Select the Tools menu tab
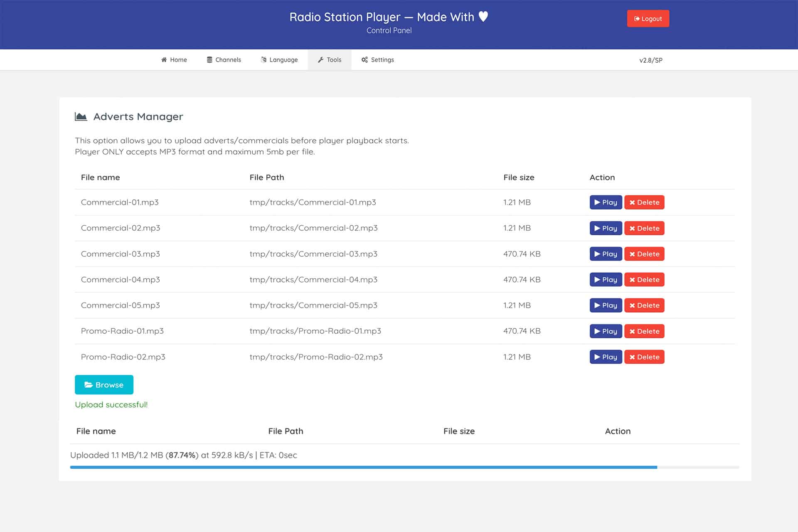 [330, 60]
